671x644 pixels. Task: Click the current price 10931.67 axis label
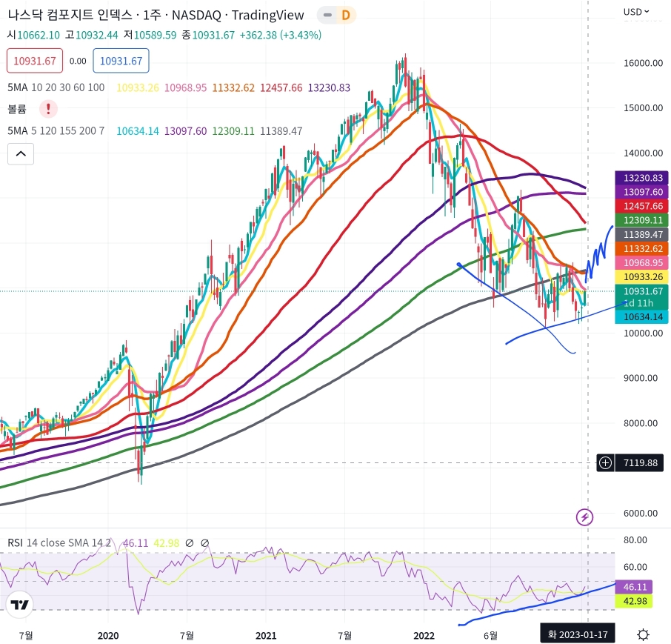tap(642, 291)
